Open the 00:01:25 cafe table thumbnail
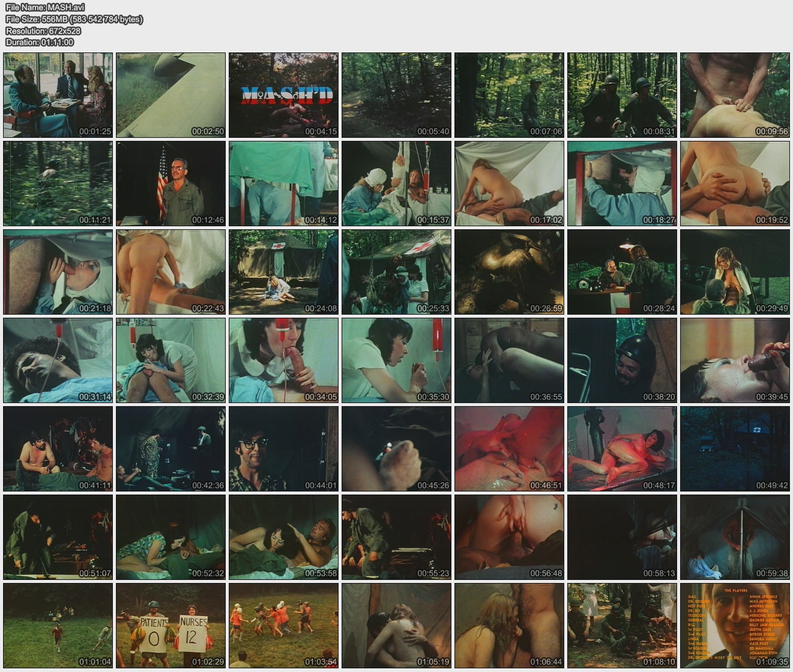 [x=58, y=95]
